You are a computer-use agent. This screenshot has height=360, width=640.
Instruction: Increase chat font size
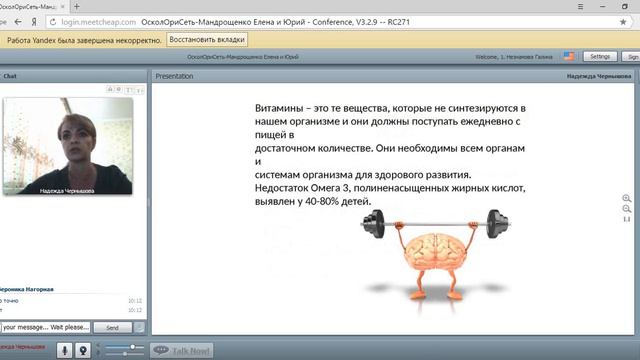tap(129, 90)
